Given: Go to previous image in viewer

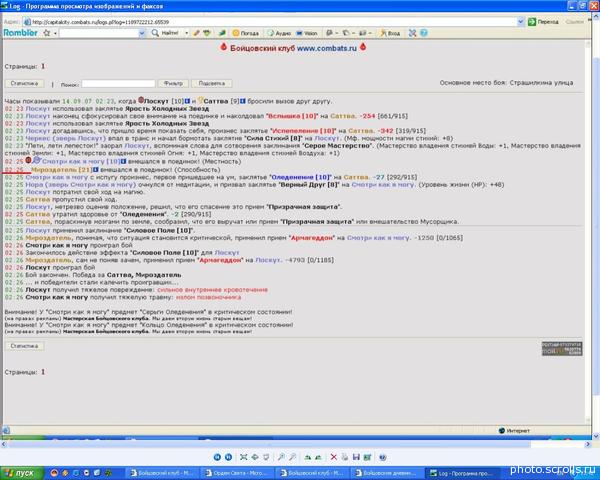Looking at the screenshot, I should pos(217,457).
